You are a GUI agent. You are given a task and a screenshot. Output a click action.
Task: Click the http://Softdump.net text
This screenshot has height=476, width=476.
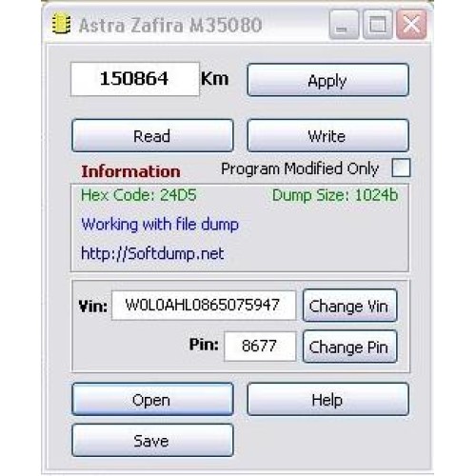coord(152,253)
